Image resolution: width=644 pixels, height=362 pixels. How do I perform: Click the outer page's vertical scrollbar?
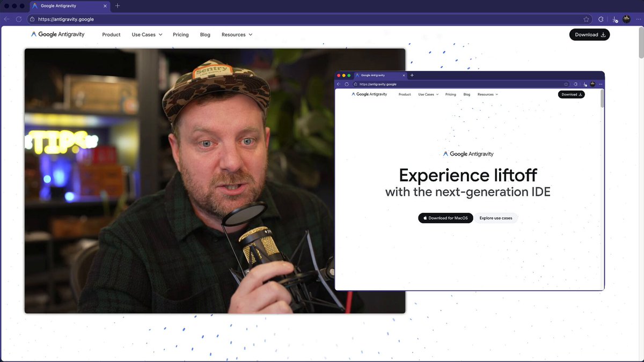[641, 43]
